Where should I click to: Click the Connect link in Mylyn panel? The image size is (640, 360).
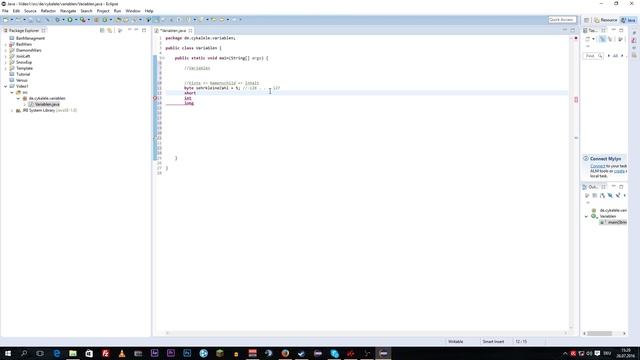(x=598, y=166)
